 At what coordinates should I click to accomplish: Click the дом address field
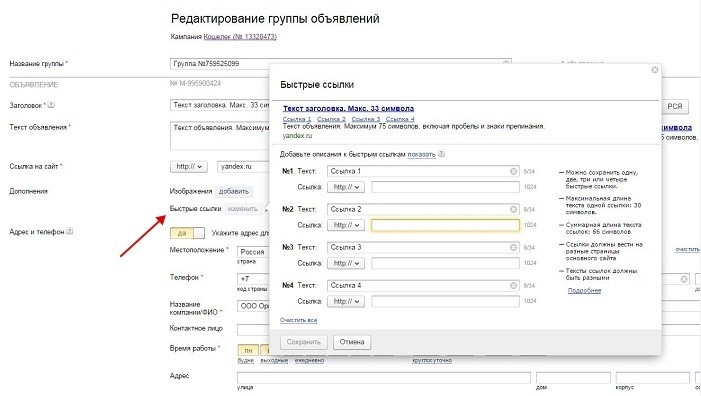pos(573,378)
